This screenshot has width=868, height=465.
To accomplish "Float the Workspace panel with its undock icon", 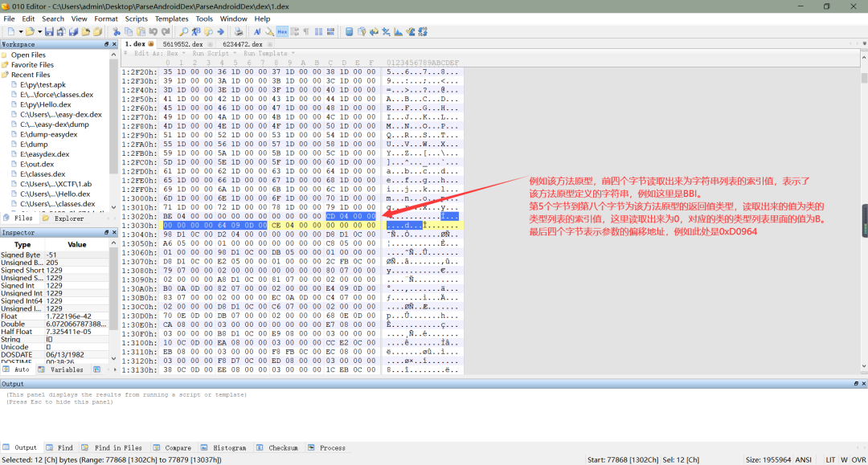I will point(106,44).
